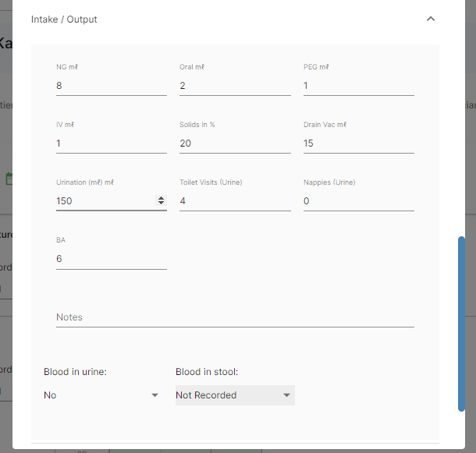Click the green calendar icon behind dialog
The height and width of the screenshot is (453, 476).
tap(9, 179)
